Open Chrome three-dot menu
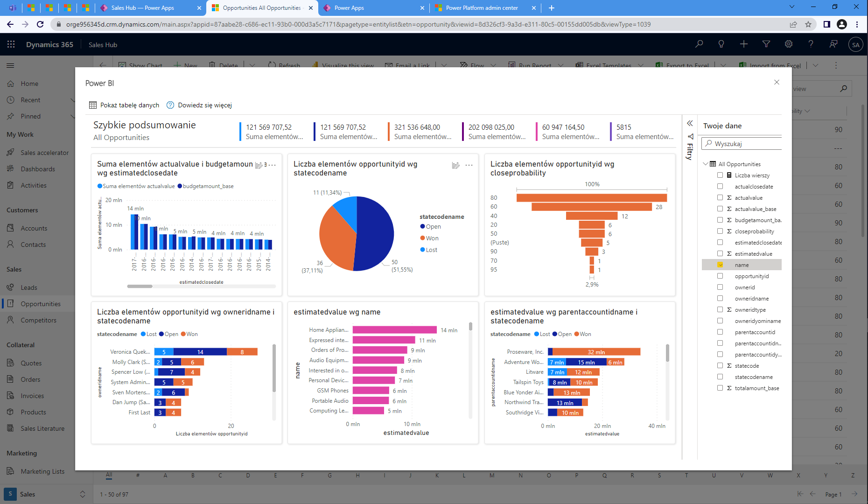 point(857,24)
